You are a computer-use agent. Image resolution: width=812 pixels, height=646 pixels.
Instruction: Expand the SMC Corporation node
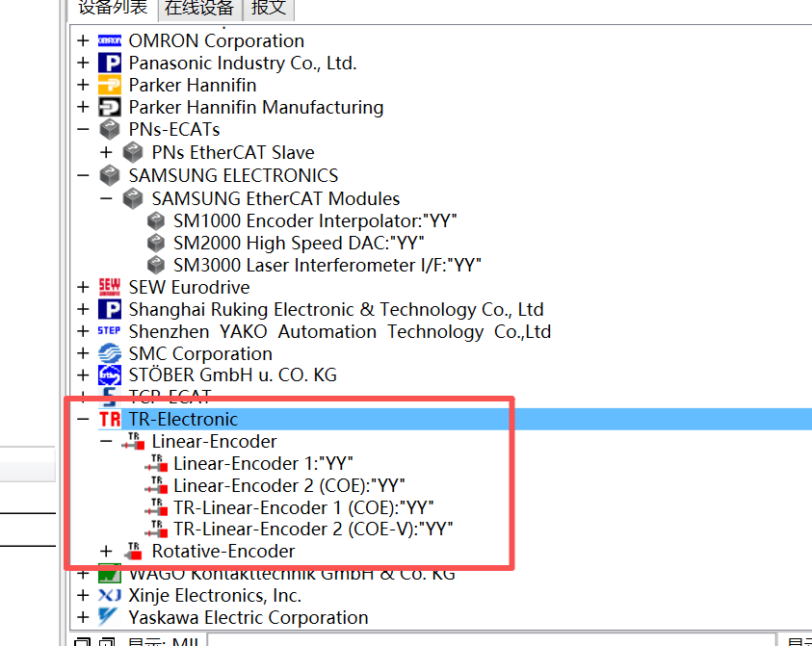(x=83, y=353)
